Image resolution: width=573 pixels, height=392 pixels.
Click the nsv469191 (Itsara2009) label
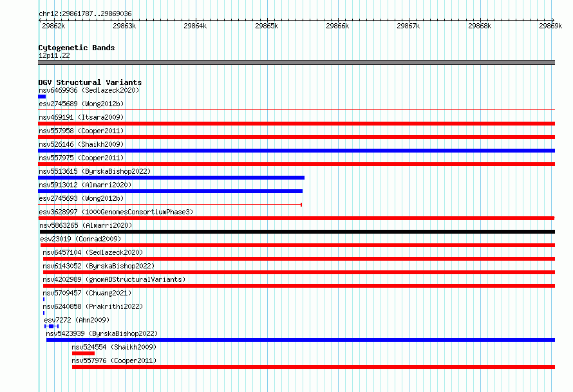point(81,117)
